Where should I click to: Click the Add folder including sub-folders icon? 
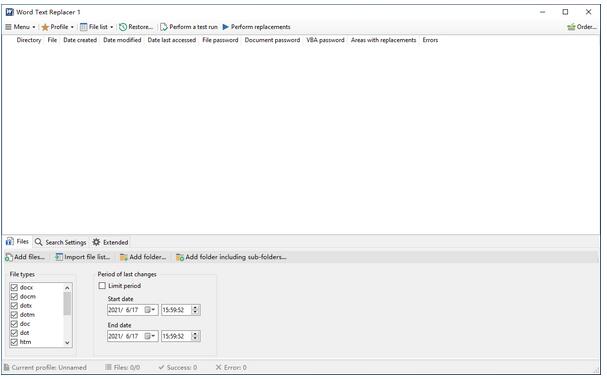tap(180, 257)
